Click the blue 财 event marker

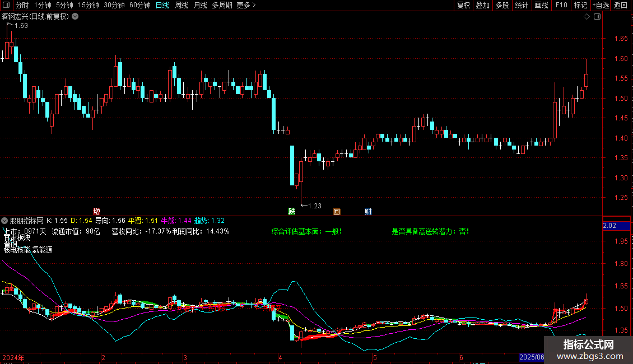368,211
